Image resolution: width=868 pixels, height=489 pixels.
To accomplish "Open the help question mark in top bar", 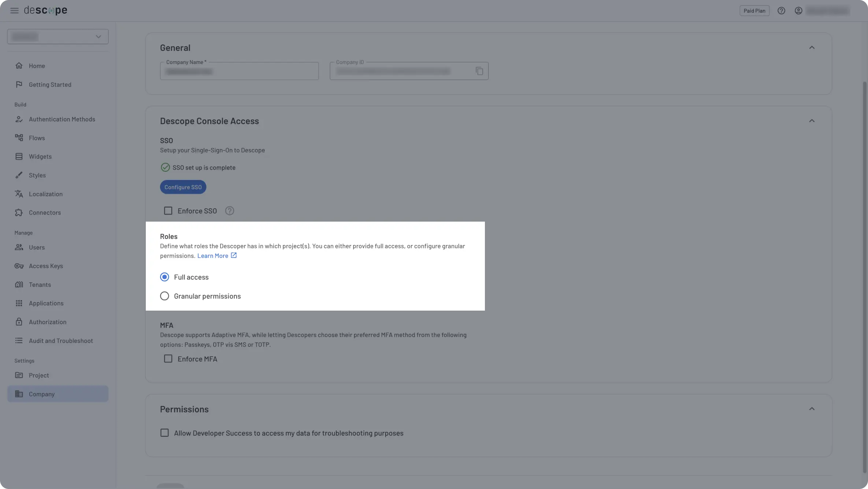I will pyautogui.click(x=782, y=10).
